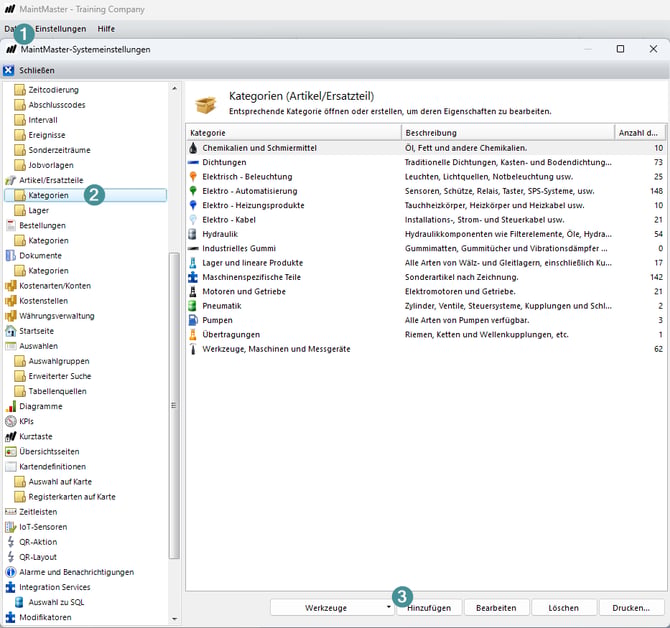Click the Hinzufügen button
Image resolution: width=670 pixels, height=628 pixels.
pos(429,607)
